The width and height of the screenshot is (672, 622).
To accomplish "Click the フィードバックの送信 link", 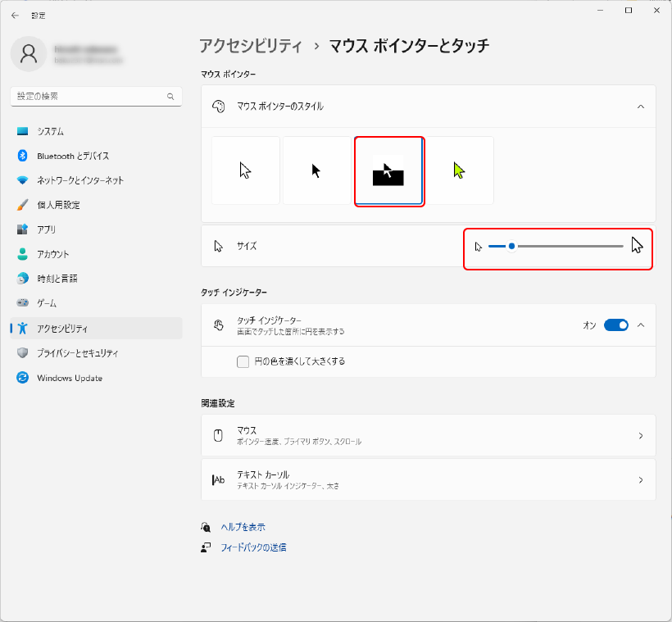I will click(x=253, y=547).
